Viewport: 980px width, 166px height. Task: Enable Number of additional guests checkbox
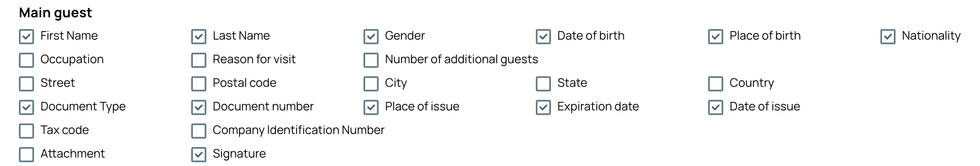pos(371,60)
